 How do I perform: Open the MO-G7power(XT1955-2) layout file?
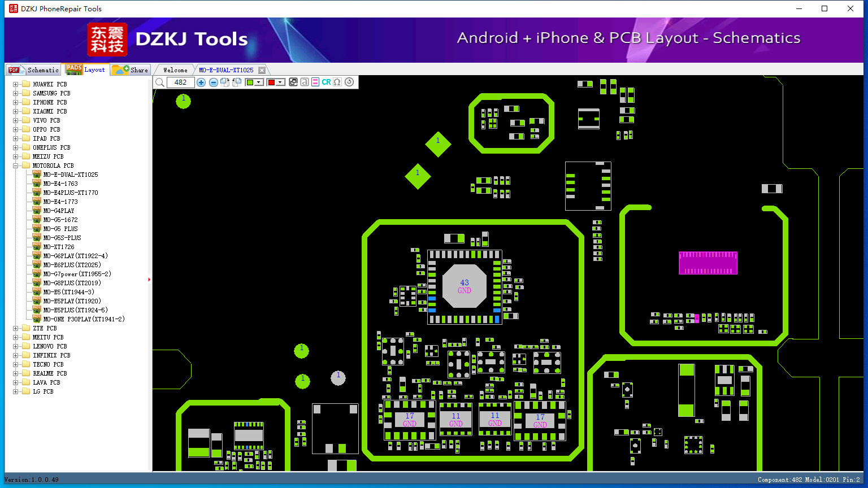[x=77, y=274]
